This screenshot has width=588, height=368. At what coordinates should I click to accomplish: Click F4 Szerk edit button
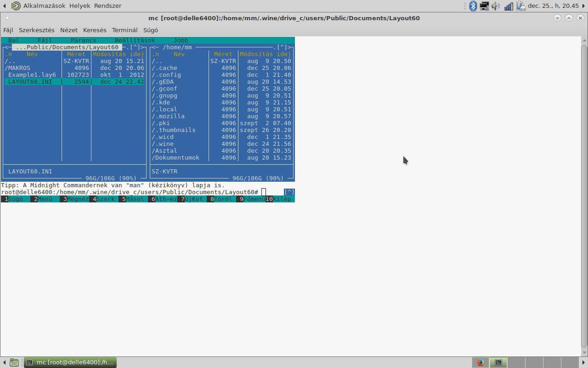point(104,199)
